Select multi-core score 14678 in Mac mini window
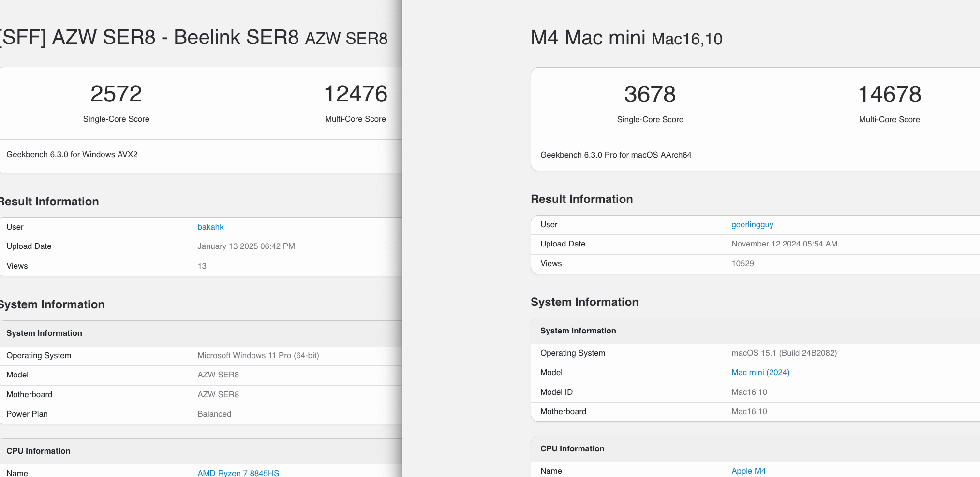Image resolution: width=980 pixels, height=477 pixels. click(x=890, y=94)
